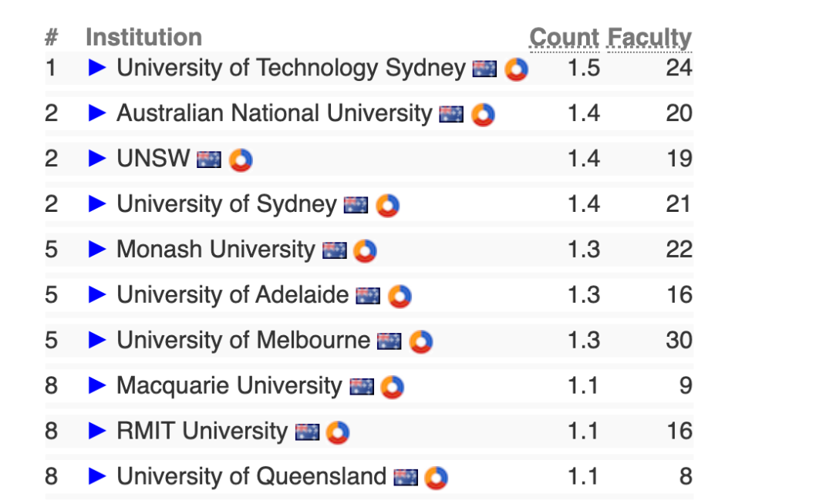Click the pie chart icon beside University of Melbourne

420,342
